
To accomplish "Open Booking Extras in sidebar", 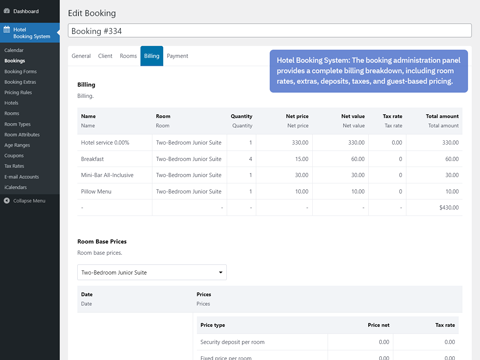I will click(x=20, y=82).
